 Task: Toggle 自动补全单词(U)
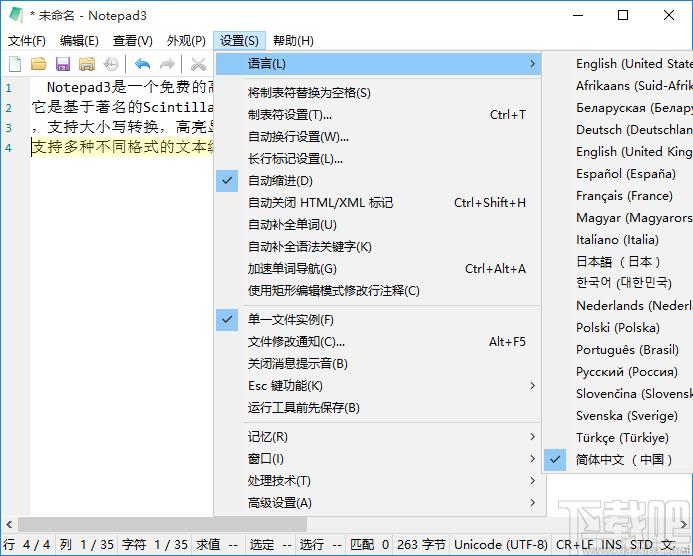tap(378, 225)
